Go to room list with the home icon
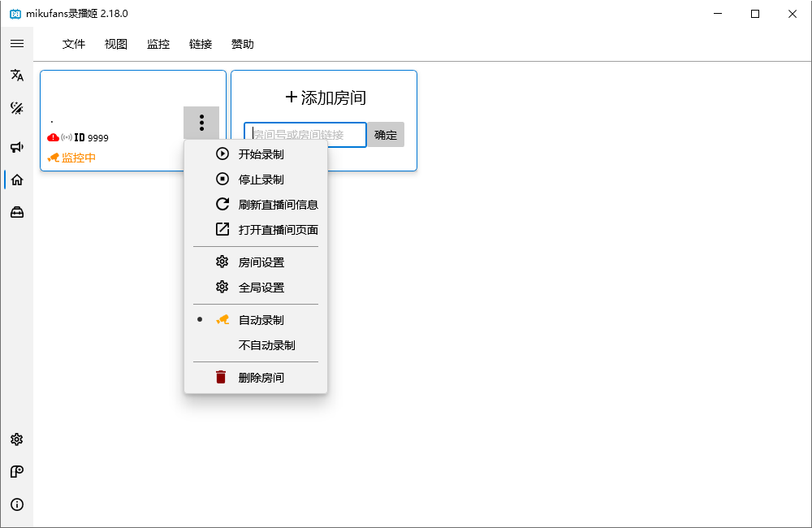 click(x=17, y=180)
